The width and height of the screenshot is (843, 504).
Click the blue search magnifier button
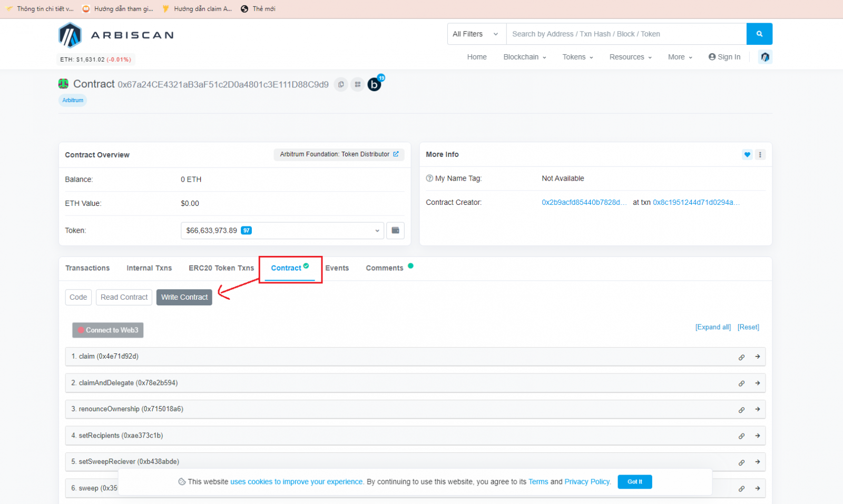click(759, 34)
